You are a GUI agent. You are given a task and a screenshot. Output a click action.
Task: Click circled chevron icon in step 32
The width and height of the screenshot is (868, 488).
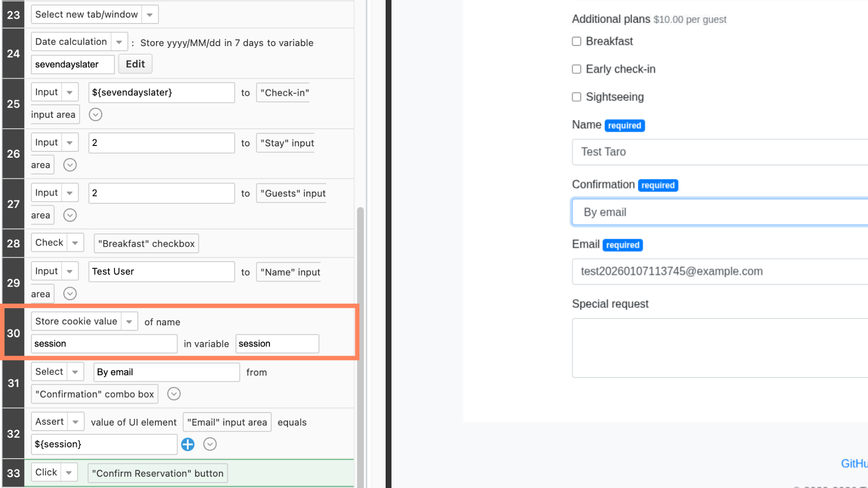210,444
